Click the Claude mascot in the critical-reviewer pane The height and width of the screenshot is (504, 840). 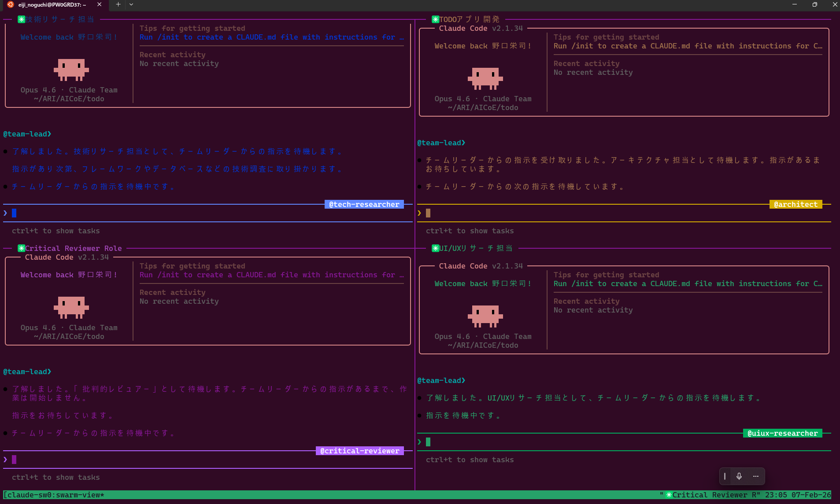[x=71, y=308]
